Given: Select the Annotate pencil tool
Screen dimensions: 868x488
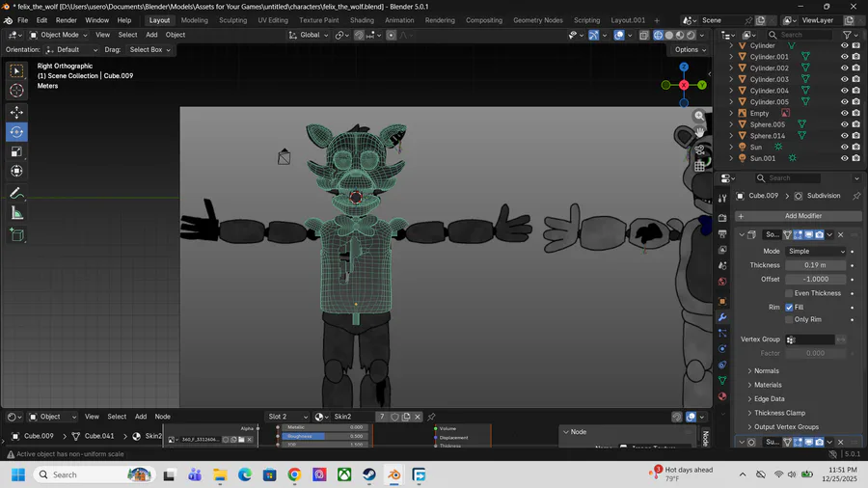Looking at the screenshot, I should [x=16, y=193].
